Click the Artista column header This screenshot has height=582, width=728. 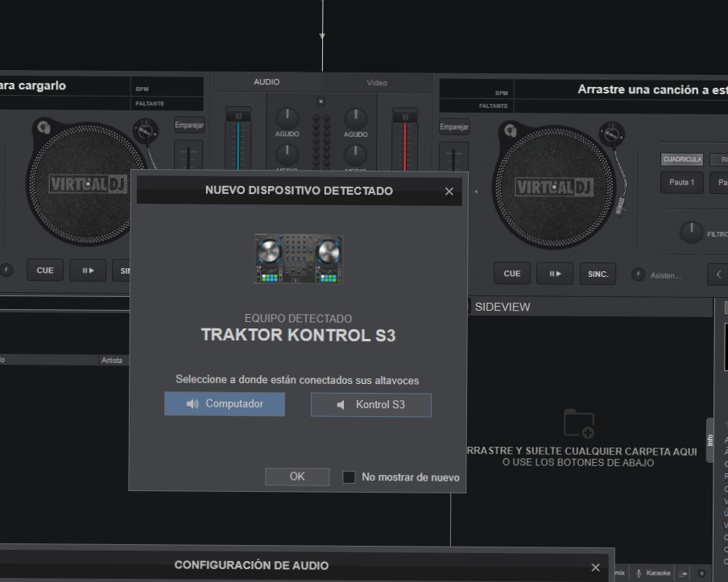pyautogui.click(x=112, y=360)
